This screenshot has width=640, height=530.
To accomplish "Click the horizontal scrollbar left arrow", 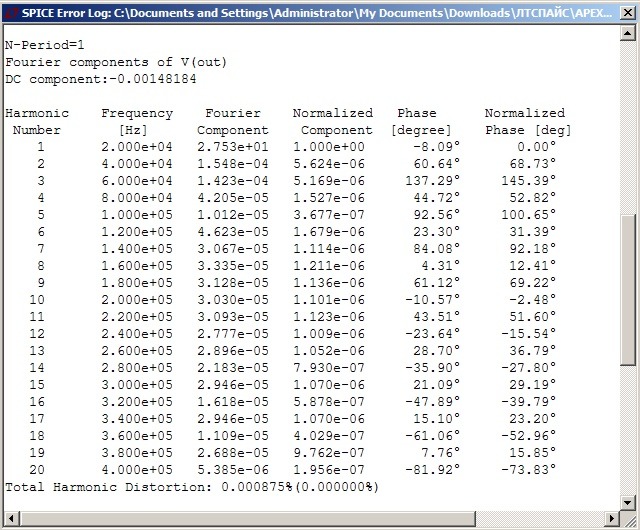I will click(x=11, y=519).
